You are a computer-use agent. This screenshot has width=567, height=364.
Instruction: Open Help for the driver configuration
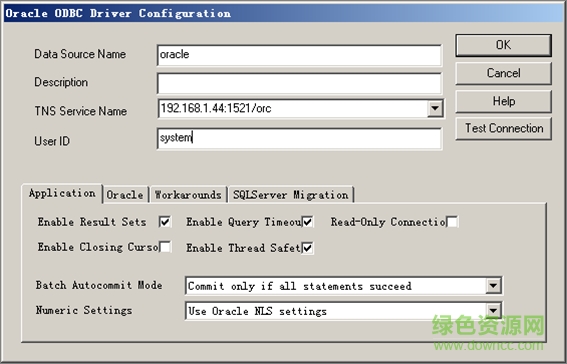coord(503,101)
